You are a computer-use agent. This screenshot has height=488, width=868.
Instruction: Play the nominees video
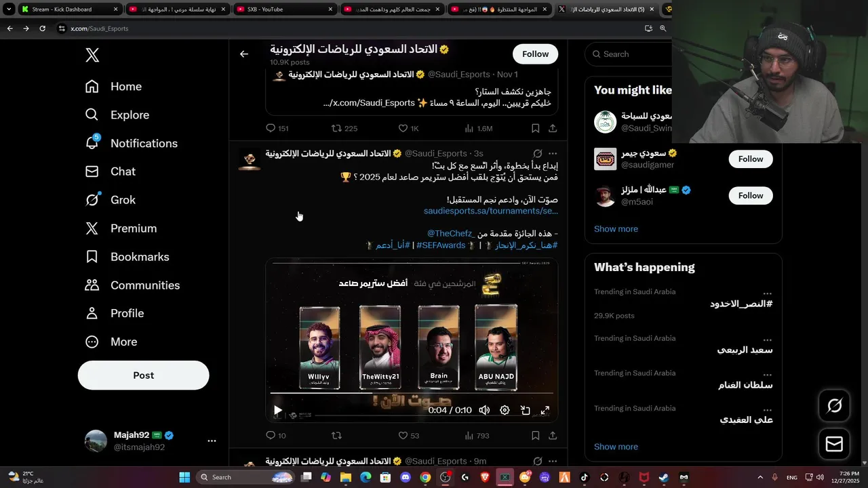point(277,410)
